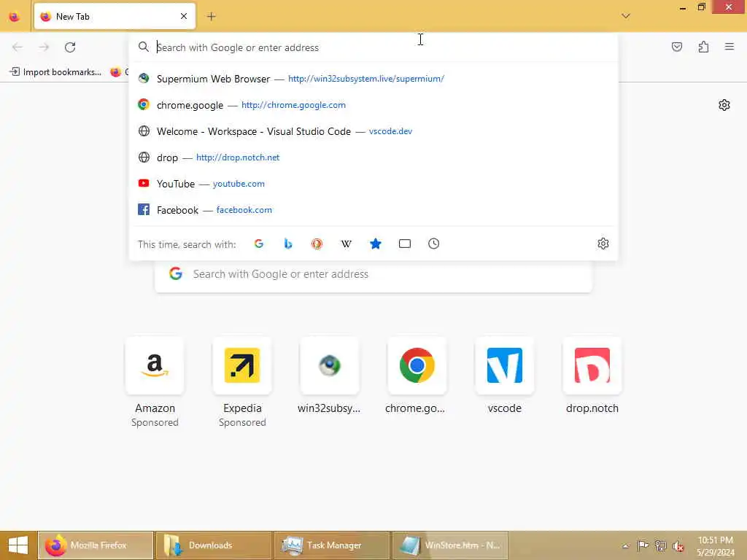
Task: Open the list all tabs chevron
Action: coord(625,16)
